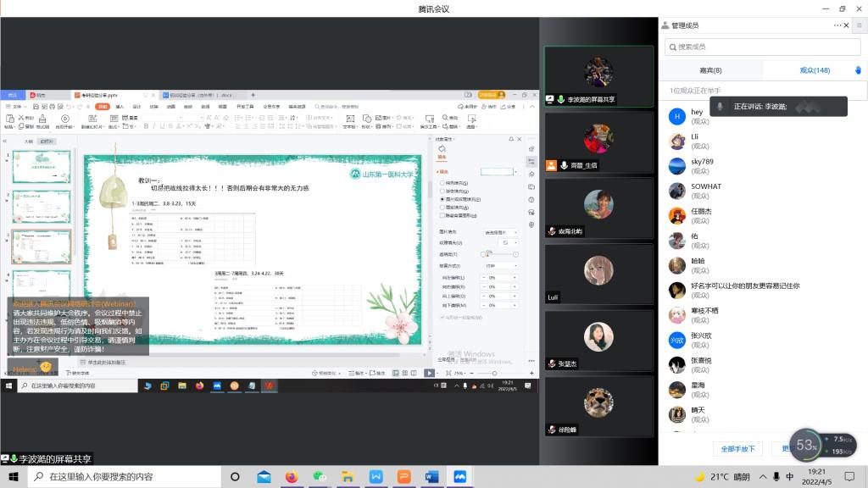Click the 李波澔的屏幕共享 video thumbnail
868x488 pixels.
tap(598, 76)
